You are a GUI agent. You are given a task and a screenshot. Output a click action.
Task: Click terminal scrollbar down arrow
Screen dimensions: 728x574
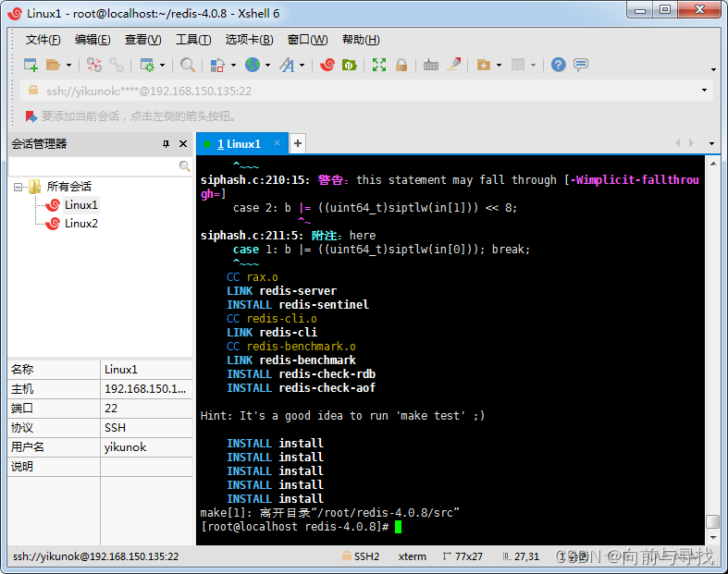pyautogui.click(x=713, y=537)
